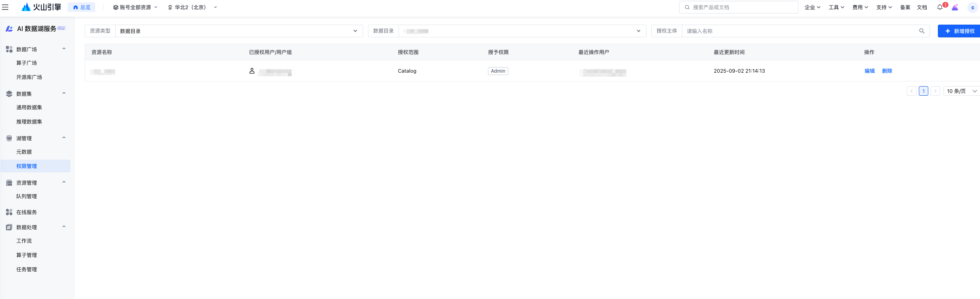Open the 企业 menu

(812, 7)
